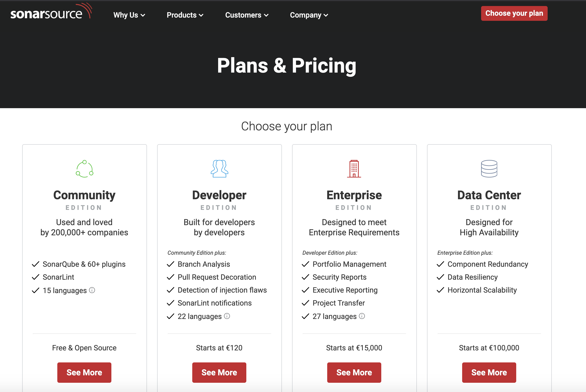Image resolution: width=586 pixels, height=392 pixels.
Task: Click See More under Data Center Edition
Action: (489, 373)
